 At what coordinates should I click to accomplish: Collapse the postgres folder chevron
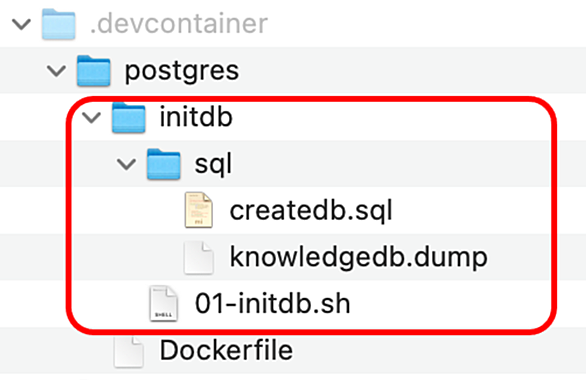coord(56,71)
